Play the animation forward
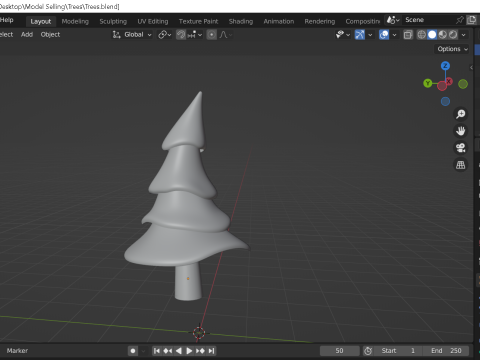Image resolution: width=480 pixels, height=360 pixels. coord(189,351)
